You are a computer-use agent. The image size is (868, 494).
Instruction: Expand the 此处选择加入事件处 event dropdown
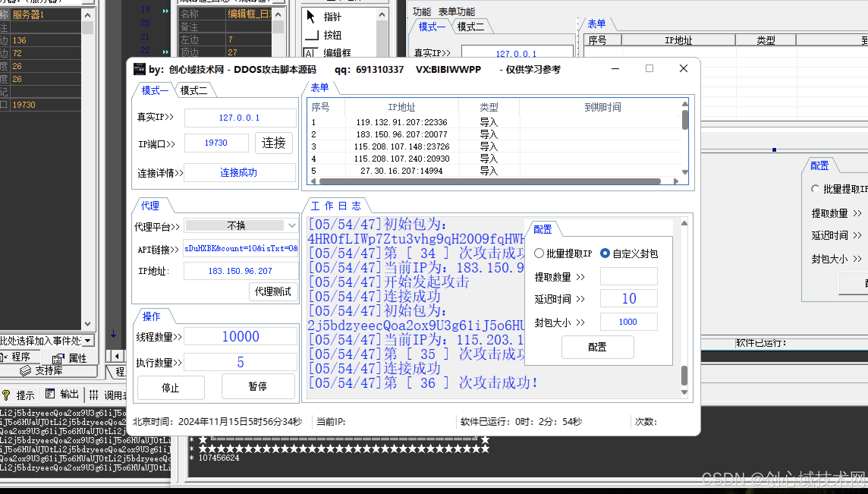point(88,340)
